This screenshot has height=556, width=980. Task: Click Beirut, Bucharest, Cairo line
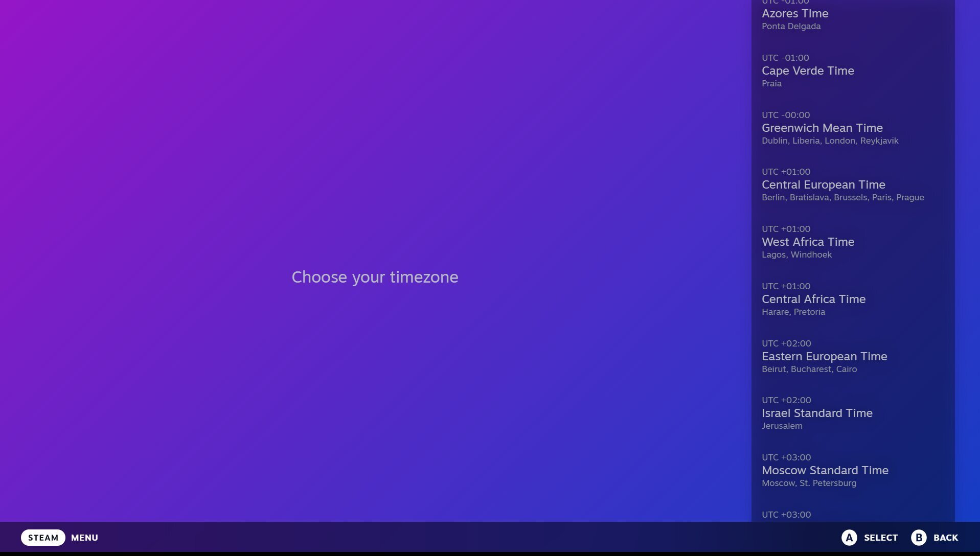(809, 369)
